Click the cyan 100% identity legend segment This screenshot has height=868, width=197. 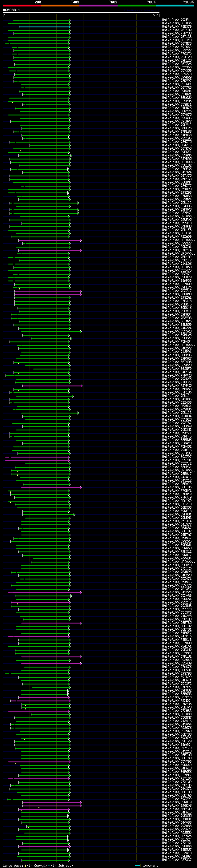(x=175, y=6)
